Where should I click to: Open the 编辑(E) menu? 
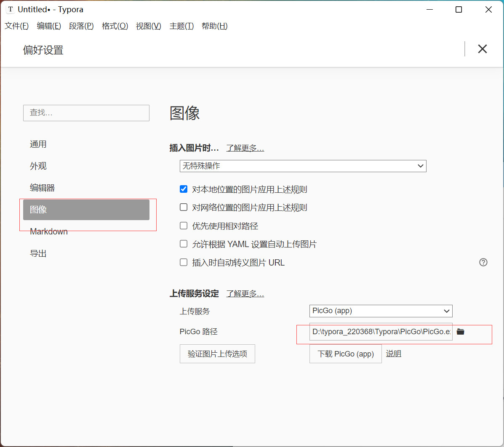point(49,26)
